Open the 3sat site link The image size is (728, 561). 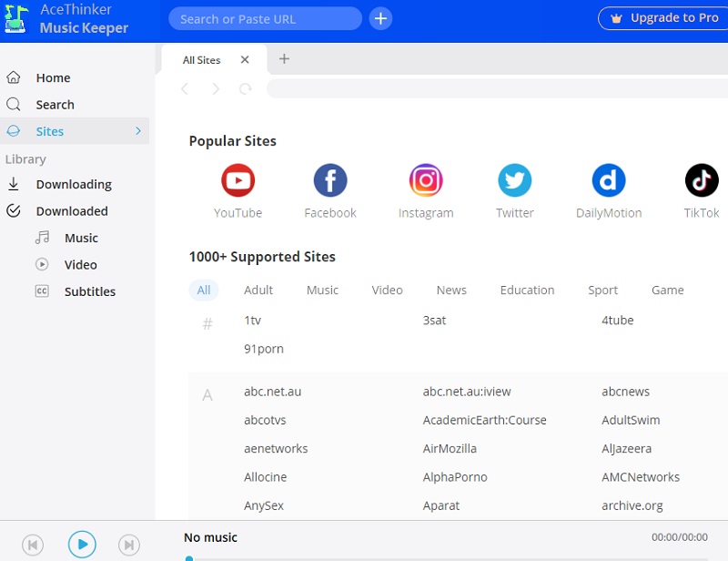point(434,321)
